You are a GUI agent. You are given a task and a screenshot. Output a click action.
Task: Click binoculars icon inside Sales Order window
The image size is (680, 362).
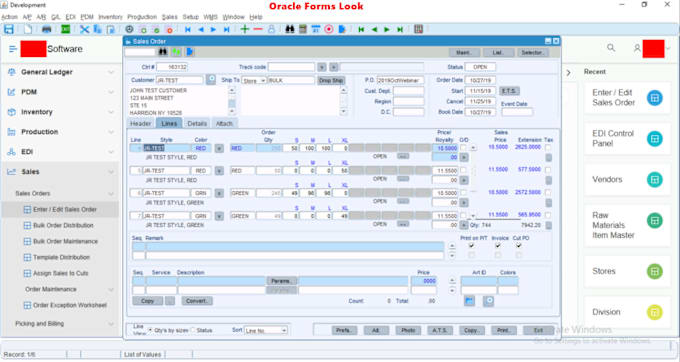[163, 52]
